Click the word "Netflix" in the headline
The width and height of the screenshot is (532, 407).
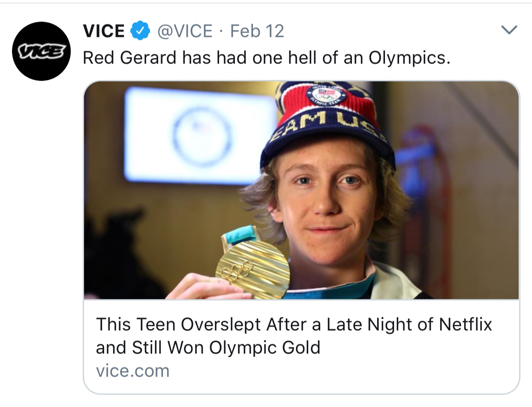(x=466, y=325)
